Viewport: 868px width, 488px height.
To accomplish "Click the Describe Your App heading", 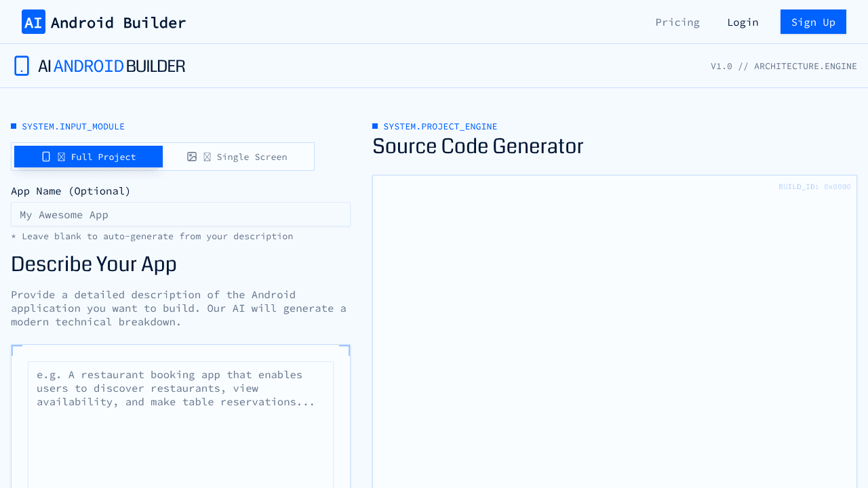I will pyautogui.click(x=94, y=264).
